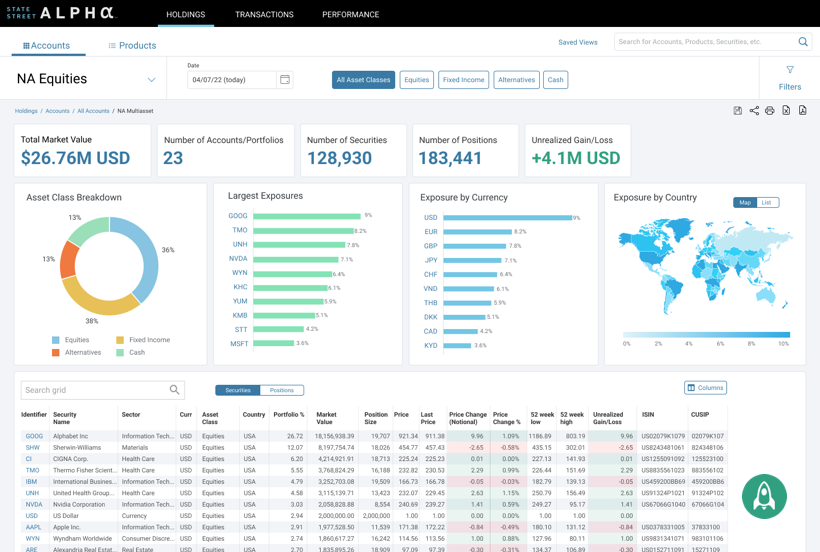Toggle grid to Positions view
820x552 pixels.
point(282,390)
